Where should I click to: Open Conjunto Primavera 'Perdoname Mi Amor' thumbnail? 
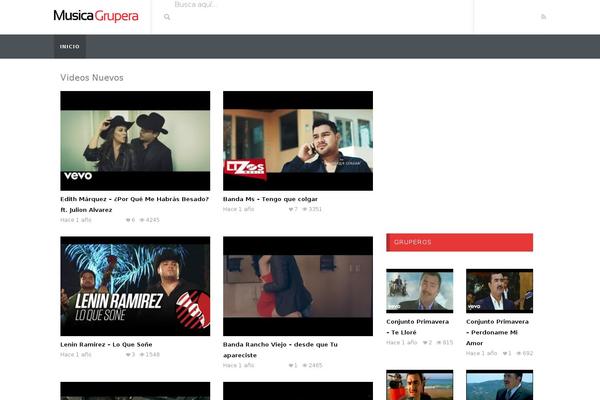pyautogui.click(x=499, y=291)
